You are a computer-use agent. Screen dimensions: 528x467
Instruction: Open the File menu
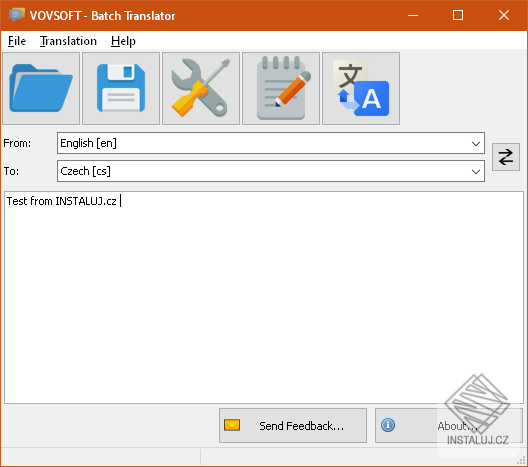pos(17,41)
